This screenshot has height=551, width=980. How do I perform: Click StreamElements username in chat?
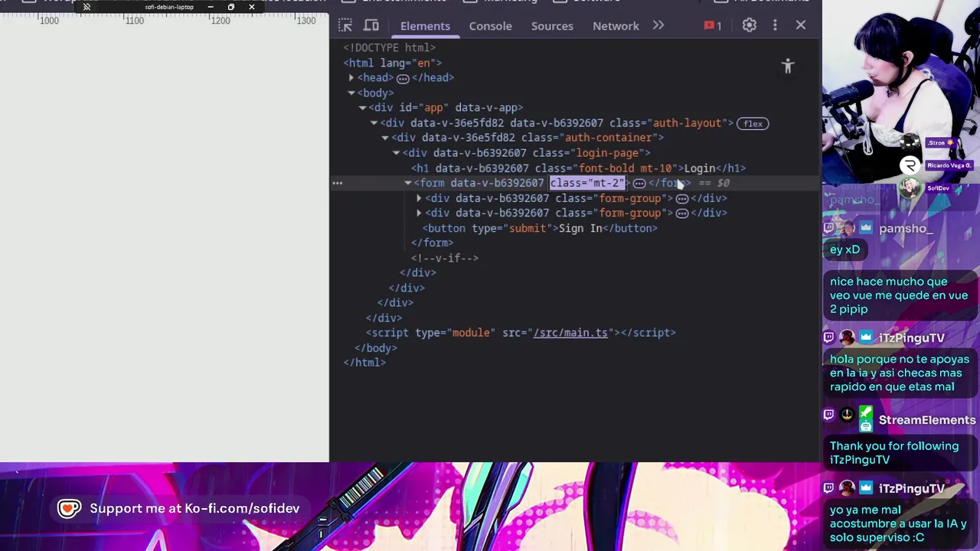tap(927, 420)
